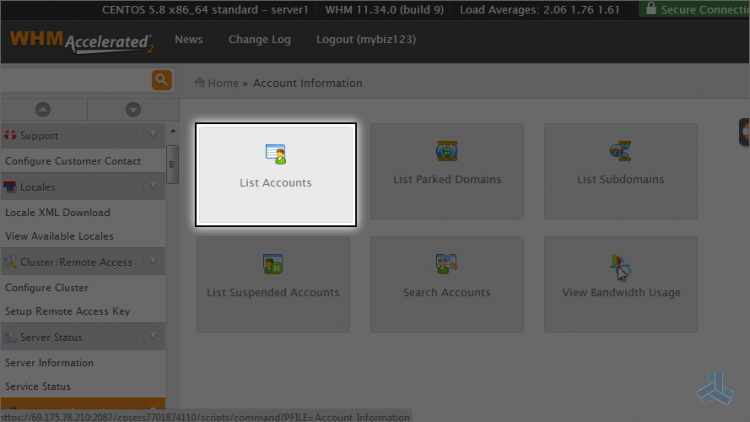Open Service Status

[38, 386]
